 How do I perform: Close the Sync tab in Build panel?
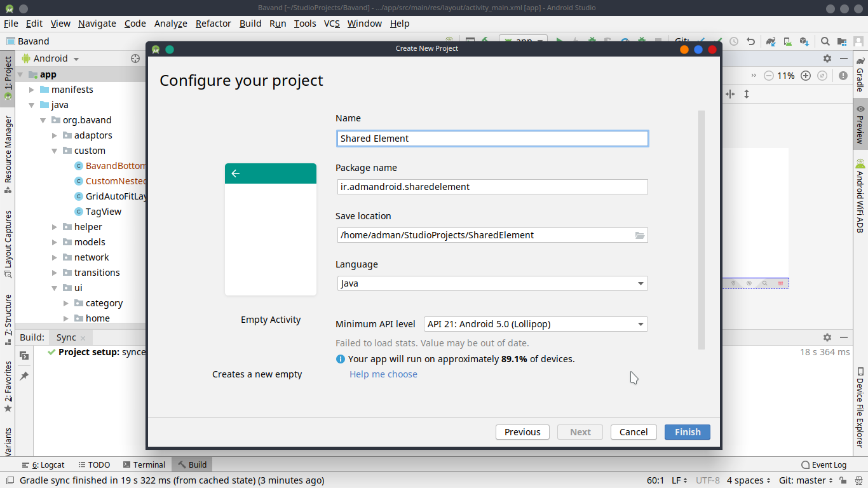[x=83, y=338]
